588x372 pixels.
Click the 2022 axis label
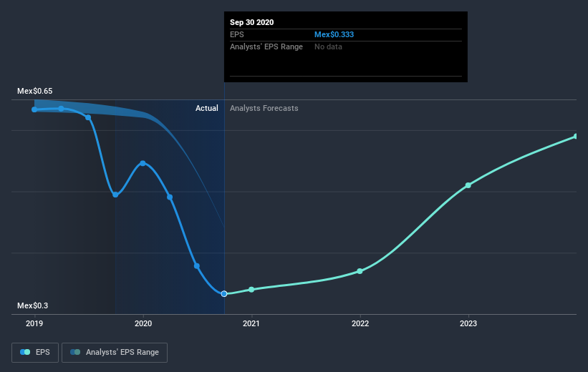click(x=360, y=323)
